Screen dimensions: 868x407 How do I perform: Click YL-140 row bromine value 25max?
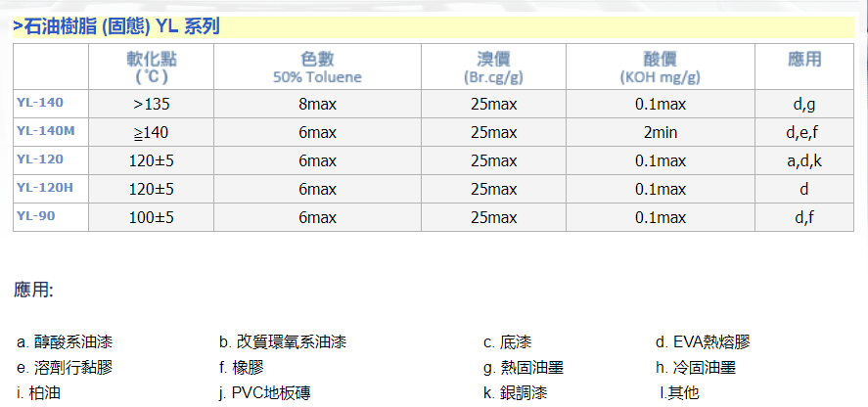[493, 104]
